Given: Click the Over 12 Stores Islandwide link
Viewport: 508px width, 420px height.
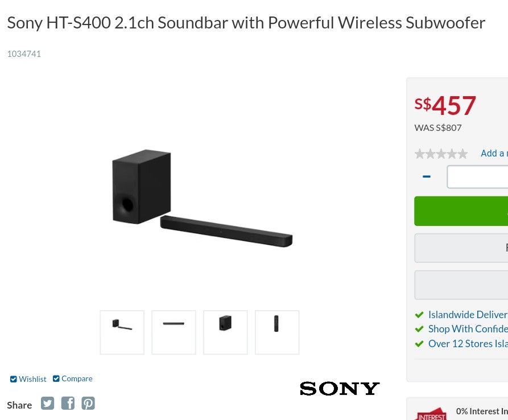Looking at the screenshot, I should coord(468,343).
